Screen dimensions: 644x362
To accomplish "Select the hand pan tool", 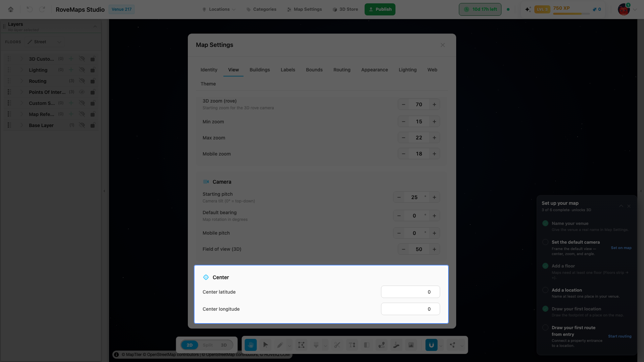I will [x=251, y=345].
